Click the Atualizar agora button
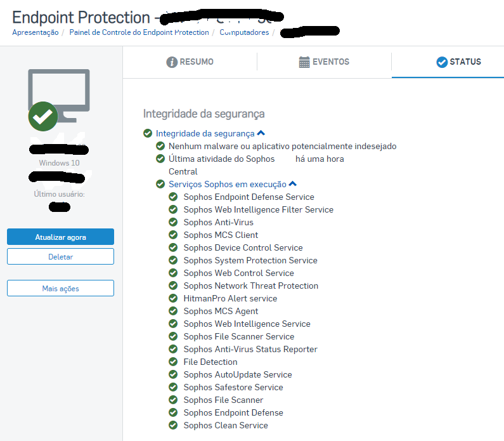 (x=60, y=237)
